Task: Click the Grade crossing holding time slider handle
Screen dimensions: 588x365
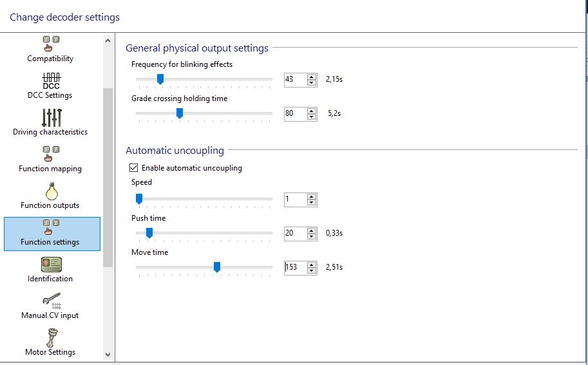Action: [x=180, y=113]
